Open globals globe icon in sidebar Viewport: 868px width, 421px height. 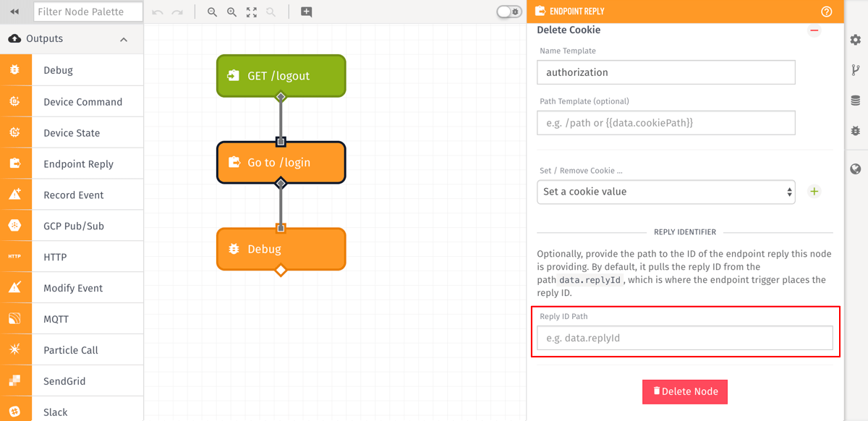click(856, 169)
